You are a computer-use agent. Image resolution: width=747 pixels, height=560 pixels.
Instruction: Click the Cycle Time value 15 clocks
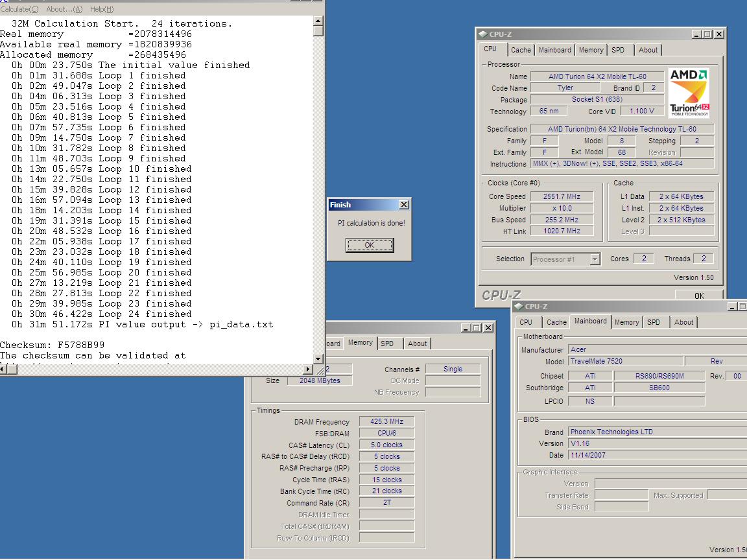coord(386,480)
